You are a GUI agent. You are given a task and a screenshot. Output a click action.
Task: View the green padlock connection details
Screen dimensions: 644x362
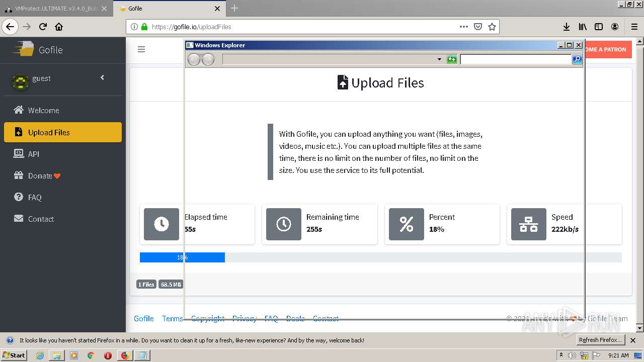tap(144, 27)
